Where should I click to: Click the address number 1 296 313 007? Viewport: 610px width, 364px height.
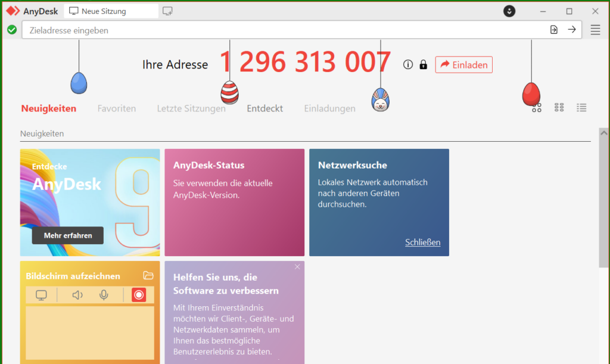click(305, 62)
